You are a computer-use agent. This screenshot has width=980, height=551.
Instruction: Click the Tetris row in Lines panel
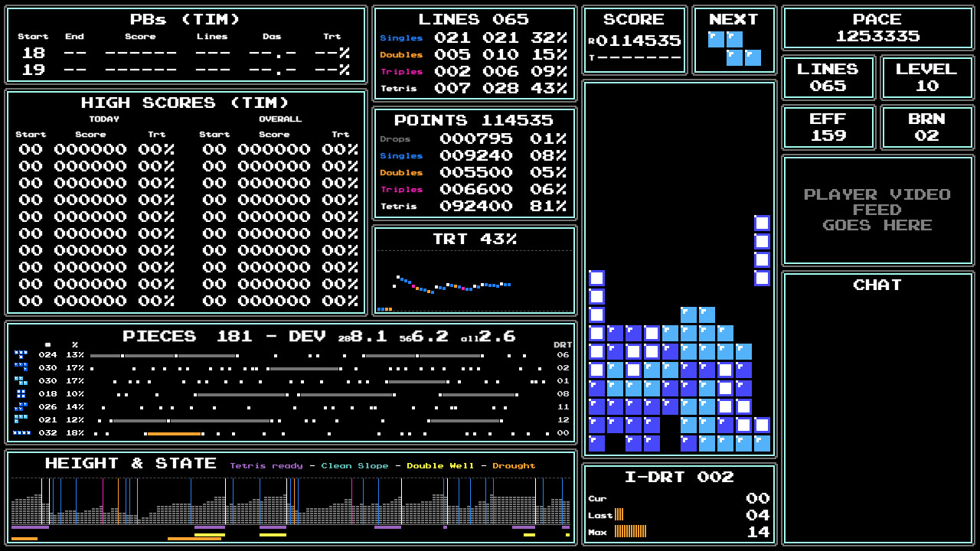click(x=474, y=89)
